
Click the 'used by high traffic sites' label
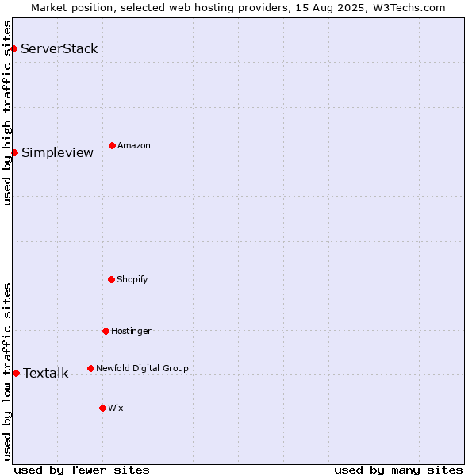pos(6,113)
